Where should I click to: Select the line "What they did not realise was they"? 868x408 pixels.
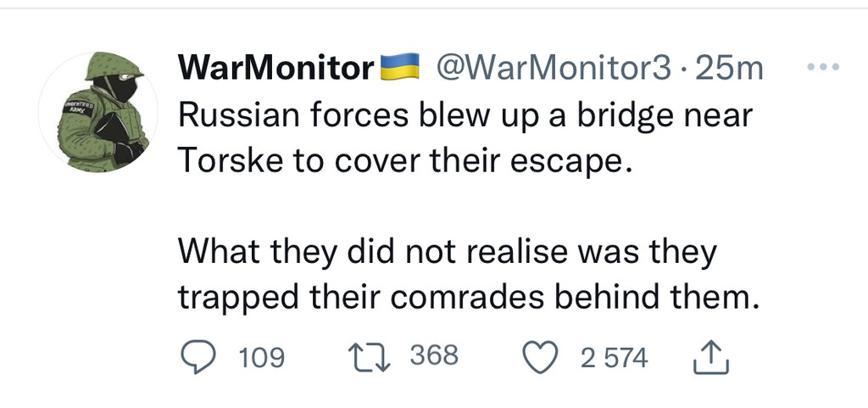[x=448, y=252]
